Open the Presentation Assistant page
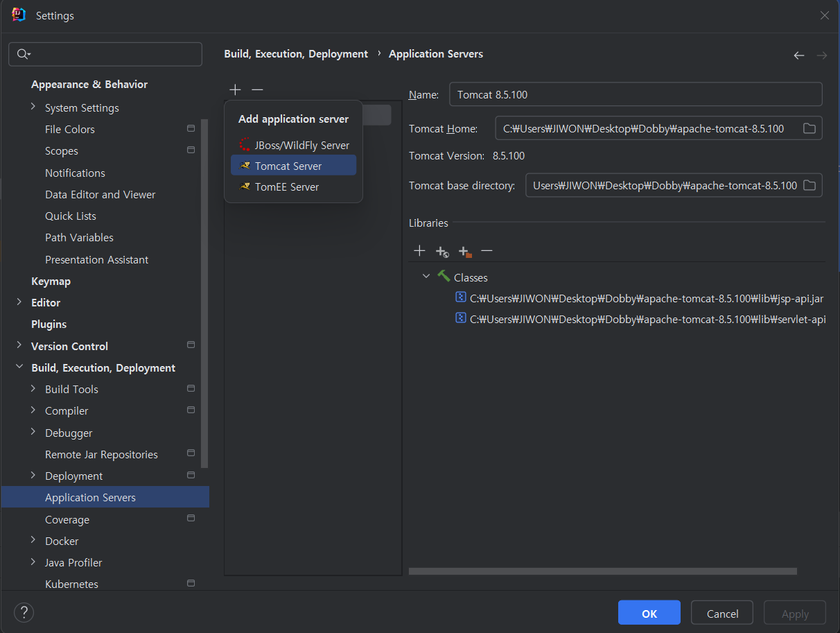Viewport: 840px width, 633px height. point(97,259)
